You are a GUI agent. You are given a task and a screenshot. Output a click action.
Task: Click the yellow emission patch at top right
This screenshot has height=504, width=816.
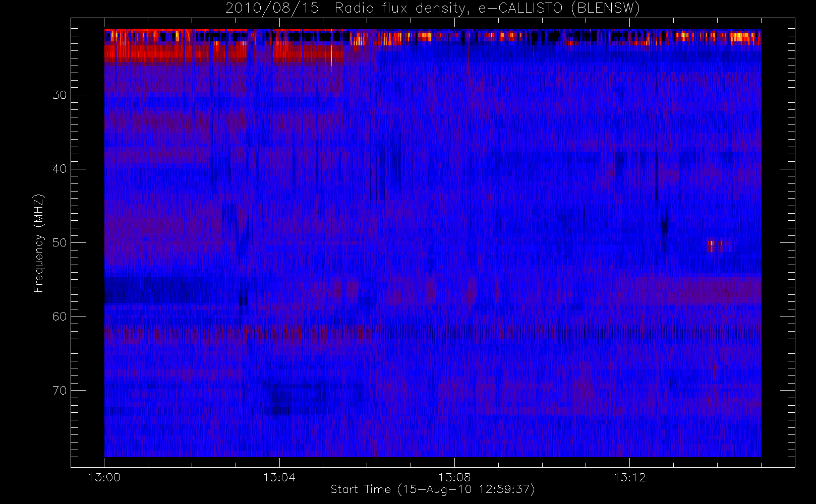tap(740, 37)
